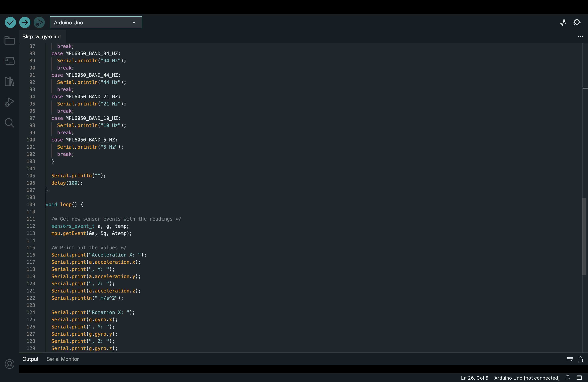The width and height of the screenshot is (588, 382).
Task: Open the sidebar Search panel
Action: (x=10, y=123)
